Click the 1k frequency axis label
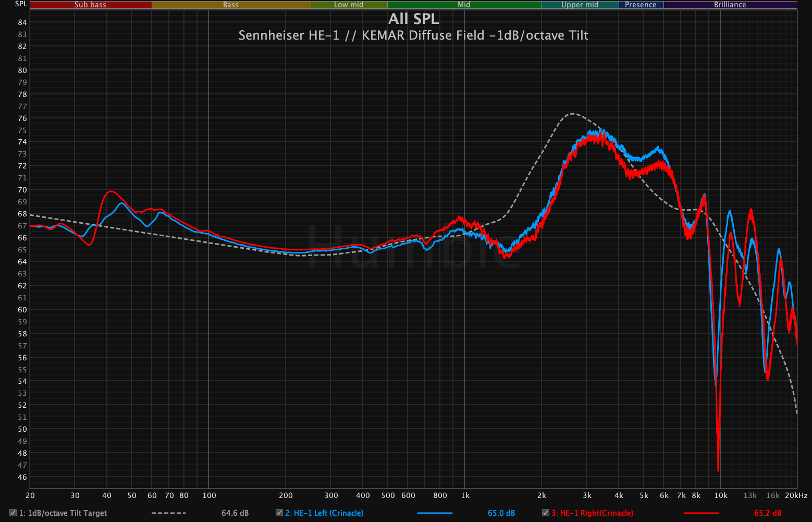 click(465, 495)
